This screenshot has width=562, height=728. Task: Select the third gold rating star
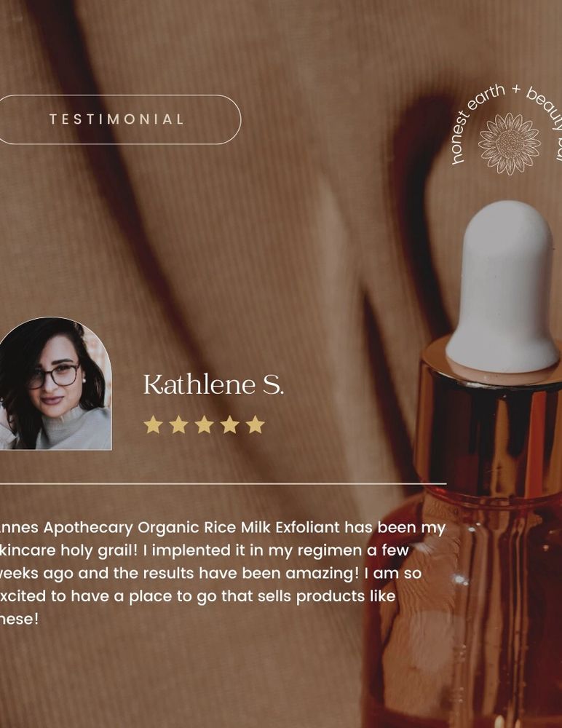point(205,424)
